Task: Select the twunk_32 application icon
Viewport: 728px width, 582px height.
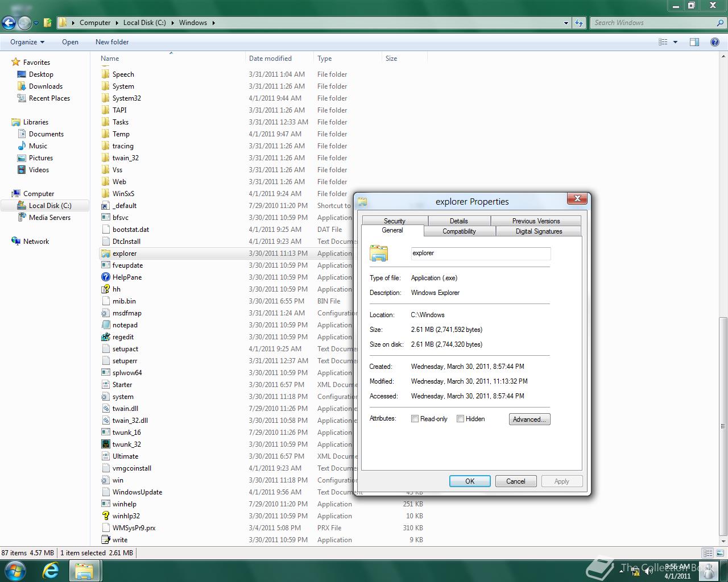Action: pos(105,444)
